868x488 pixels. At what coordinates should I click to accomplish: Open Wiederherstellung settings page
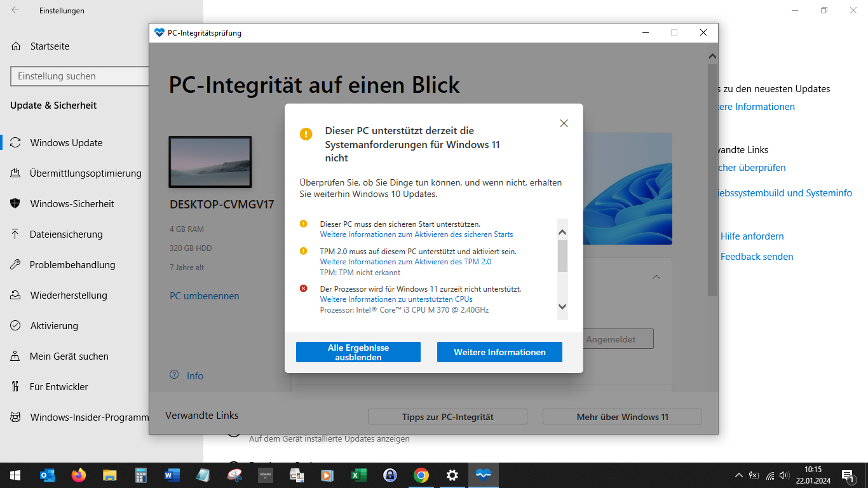pos(69,295)
